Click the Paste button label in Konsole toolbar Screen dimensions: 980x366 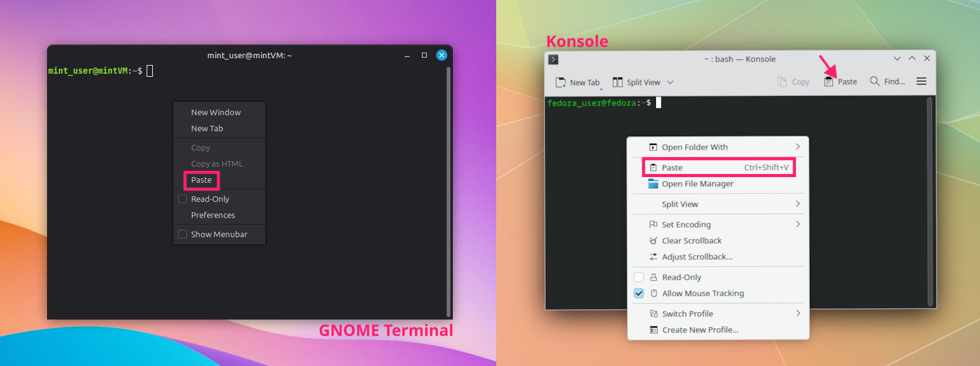click(x=848, y=82)
